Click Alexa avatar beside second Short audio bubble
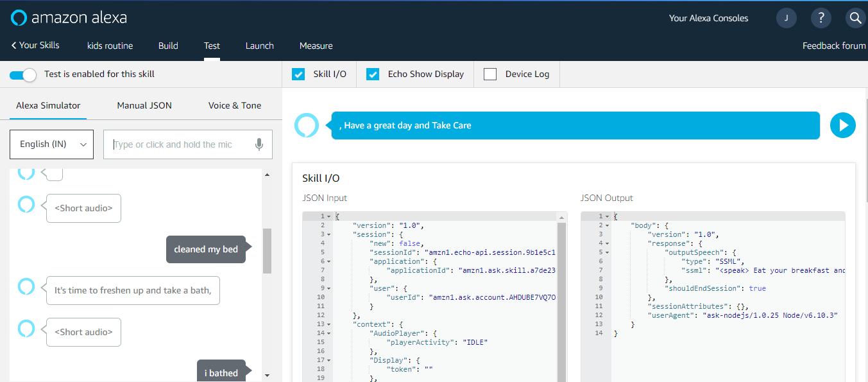Screen dimensions: 868x382 [26, 328]
